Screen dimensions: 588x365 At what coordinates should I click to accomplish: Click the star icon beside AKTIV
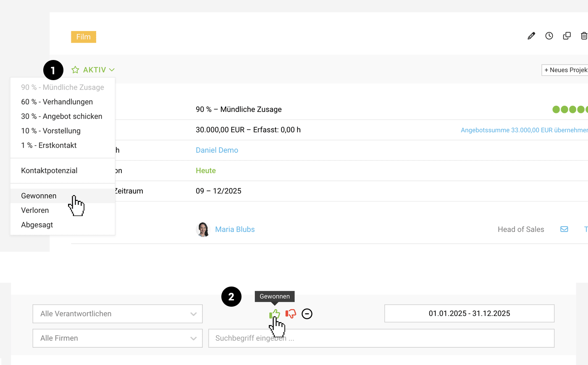pos(75,70)
